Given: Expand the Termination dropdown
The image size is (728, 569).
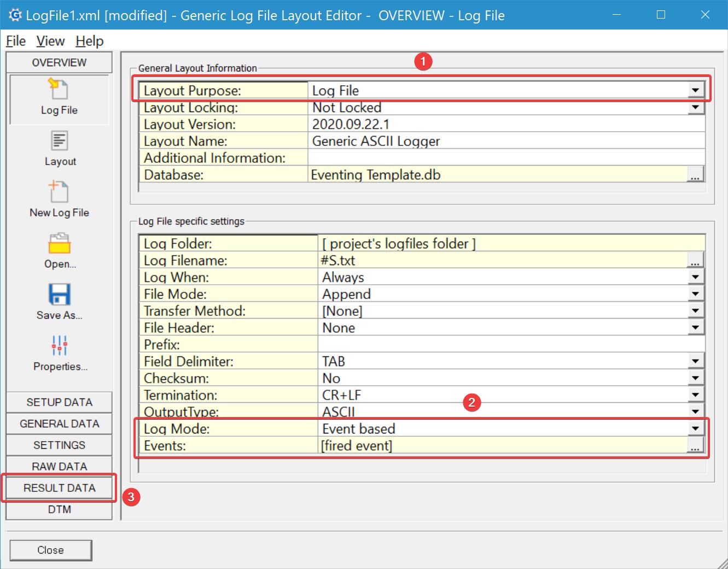Looking at the screenshot, I should [695, 395].
